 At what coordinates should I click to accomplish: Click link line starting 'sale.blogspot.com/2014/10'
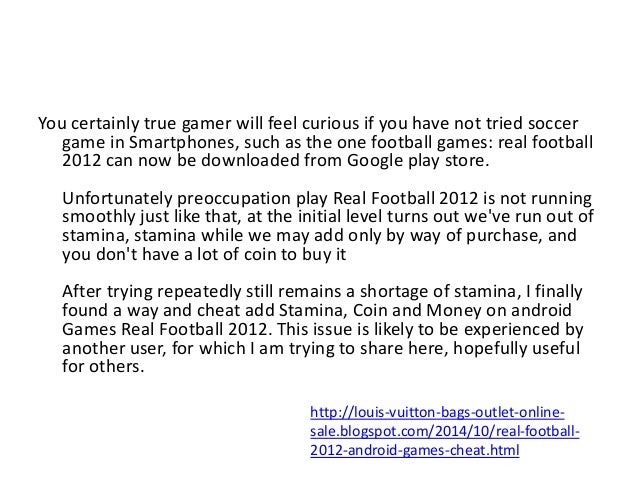444,431
